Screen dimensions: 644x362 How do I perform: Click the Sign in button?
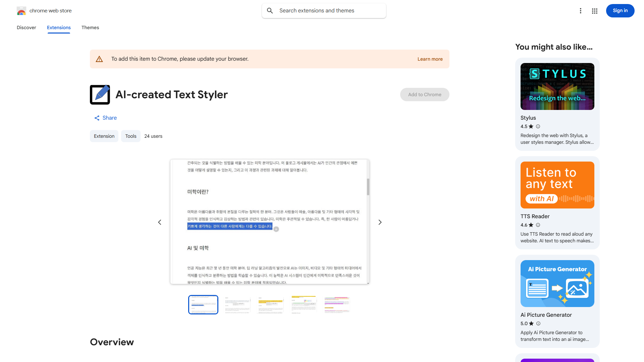click(x=620, y=10)
